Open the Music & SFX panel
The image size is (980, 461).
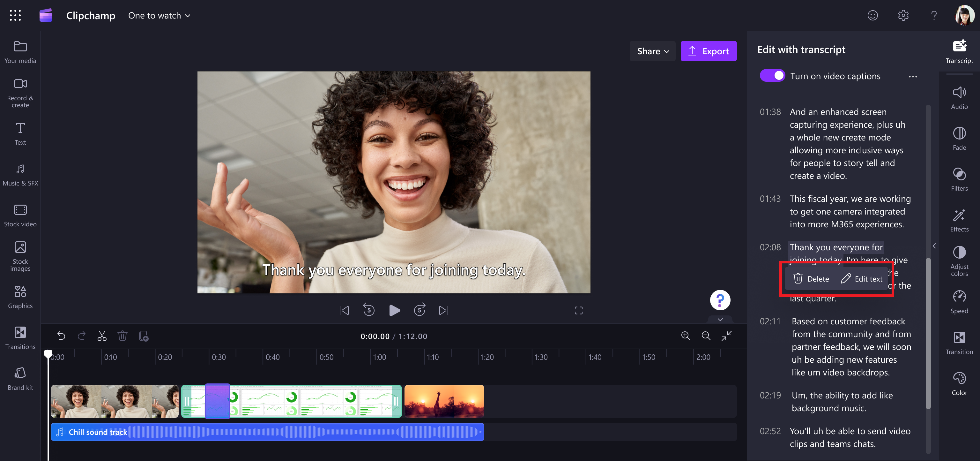click(20, 175)
